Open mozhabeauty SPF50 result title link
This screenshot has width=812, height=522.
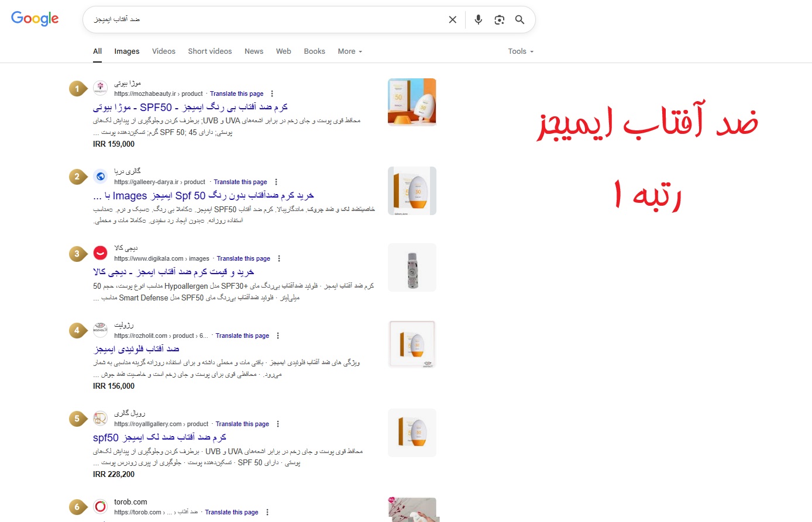point(191,108)
